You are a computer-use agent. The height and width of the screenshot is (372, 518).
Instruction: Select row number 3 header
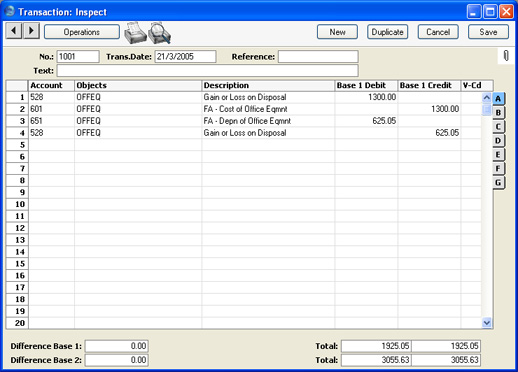tap(17, 121)
